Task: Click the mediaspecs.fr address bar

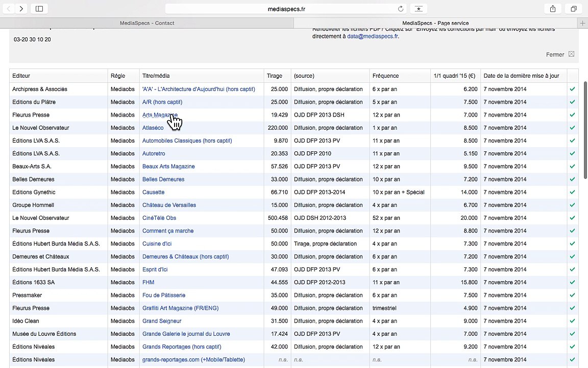Action: [286, 9]
